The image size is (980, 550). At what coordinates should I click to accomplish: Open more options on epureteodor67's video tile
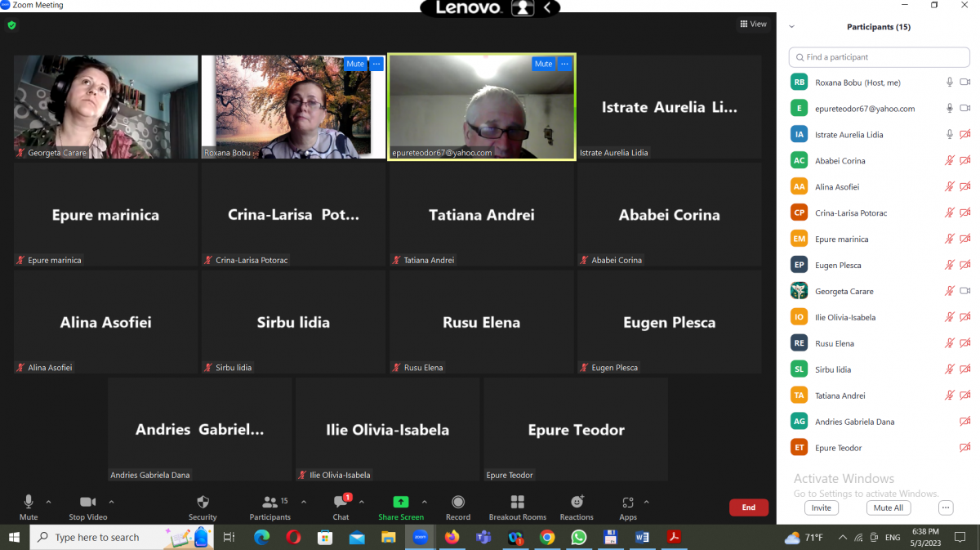click(563, 64)
